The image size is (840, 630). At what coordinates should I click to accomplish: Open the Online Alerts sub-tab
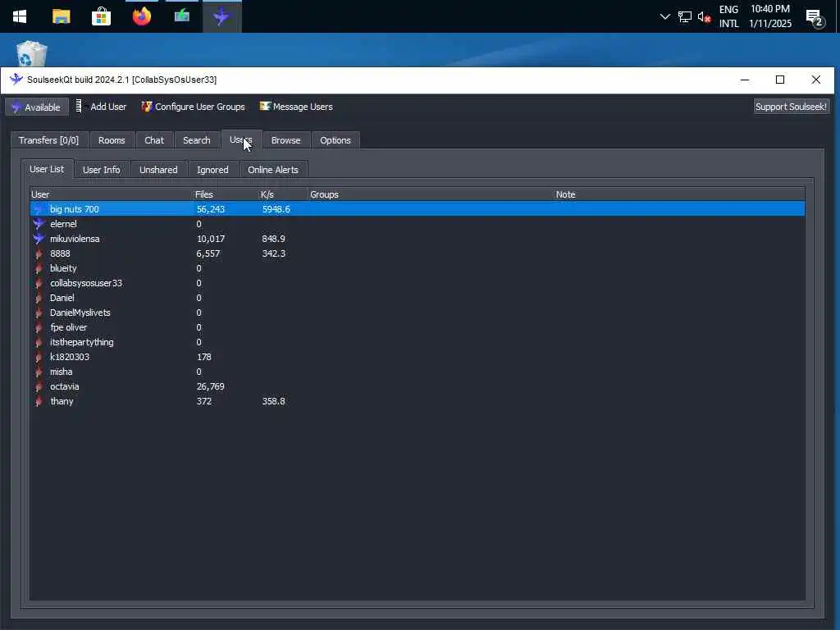click(x=273, y=170)
